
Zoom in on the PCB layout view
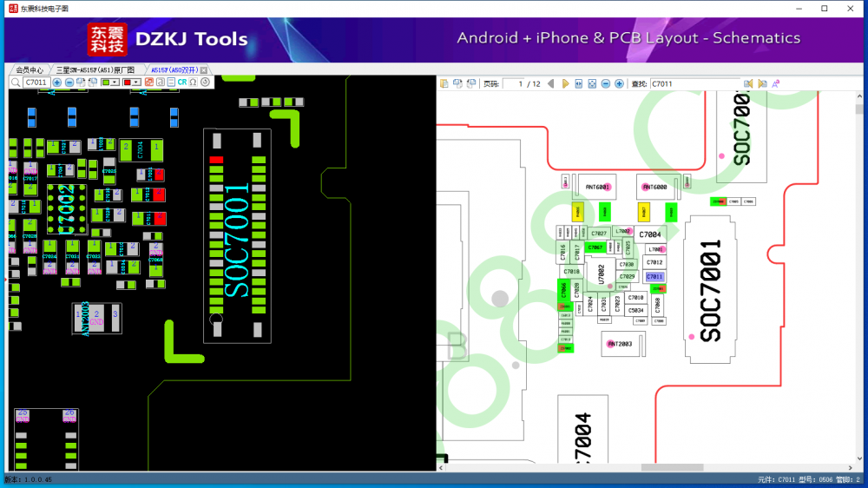56,82
